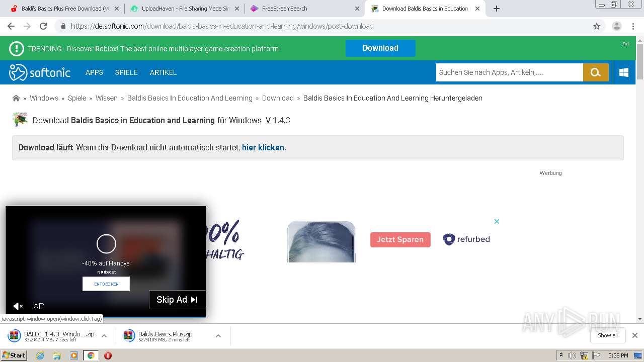Open the Windows breadcrumb link
644x362 pixels.
pyautogui.click(x=44, y=98)
